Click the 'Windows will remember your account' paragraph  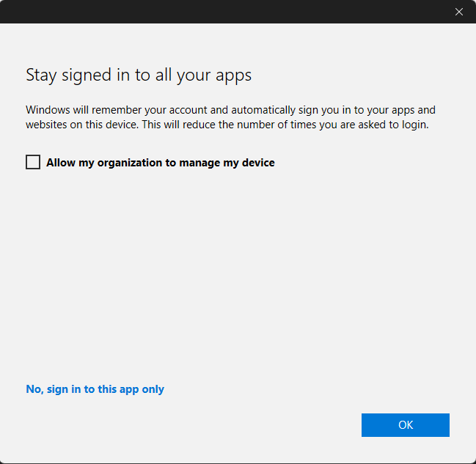(x=230, y=117)
